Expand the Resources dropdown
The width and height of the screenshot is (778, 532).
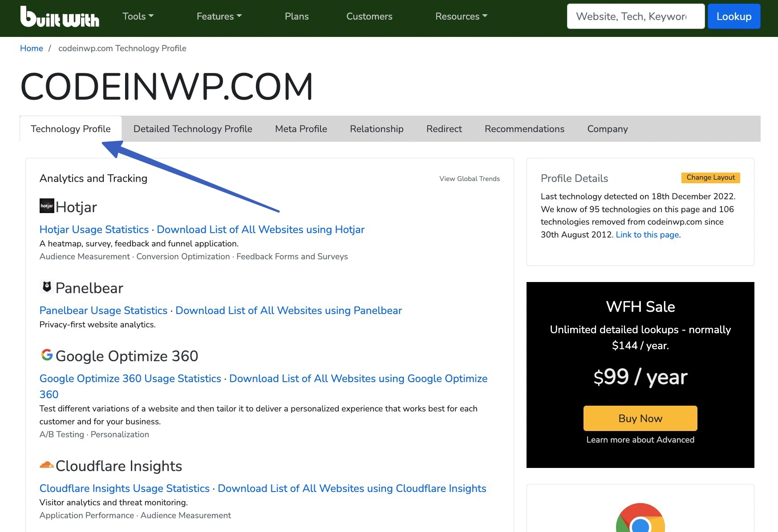[x=461, y=16]
